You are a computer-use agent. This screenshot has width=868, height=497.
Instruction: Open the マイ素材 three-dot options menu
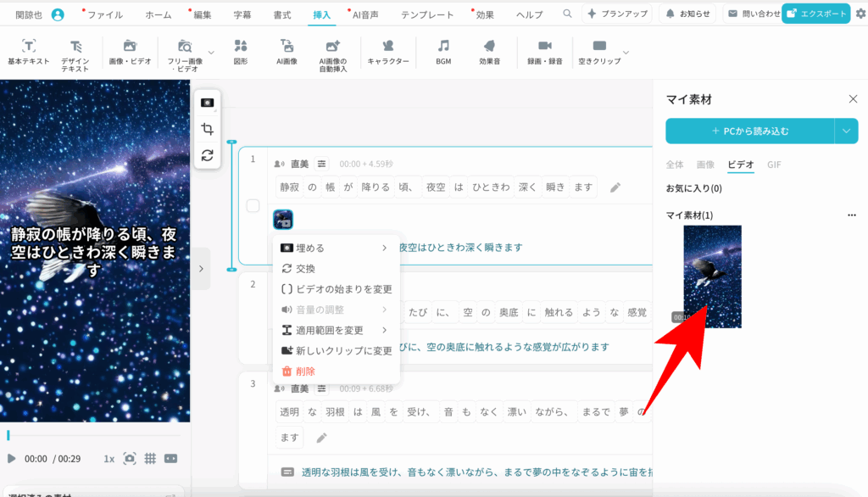852,215
